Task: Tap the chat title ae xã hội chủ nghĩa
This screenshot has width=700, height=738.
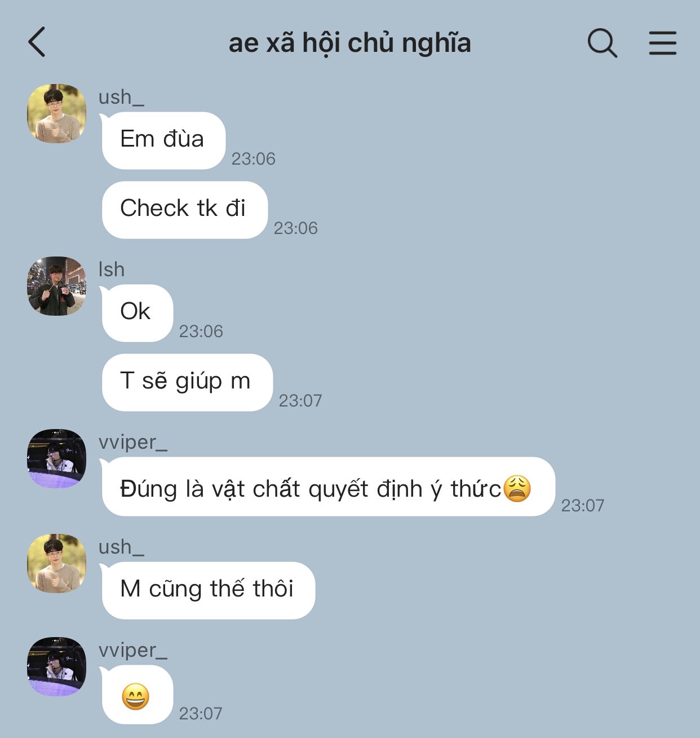Action: click(x=349, y=43)
